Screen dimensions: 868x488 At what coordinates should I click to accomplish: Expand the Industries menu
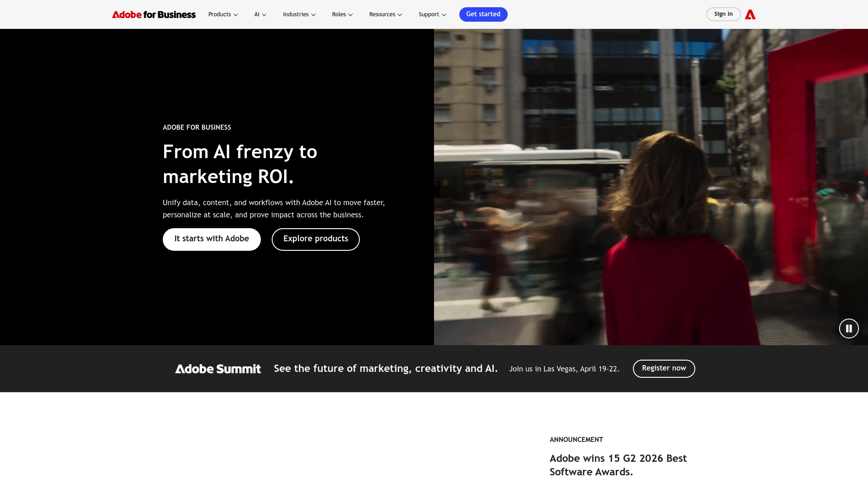299,14
